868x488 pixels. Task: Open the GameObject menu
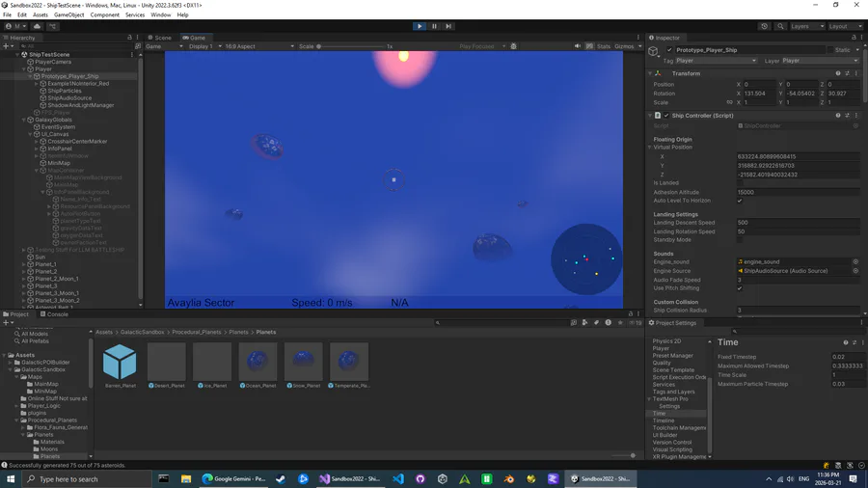69,14
